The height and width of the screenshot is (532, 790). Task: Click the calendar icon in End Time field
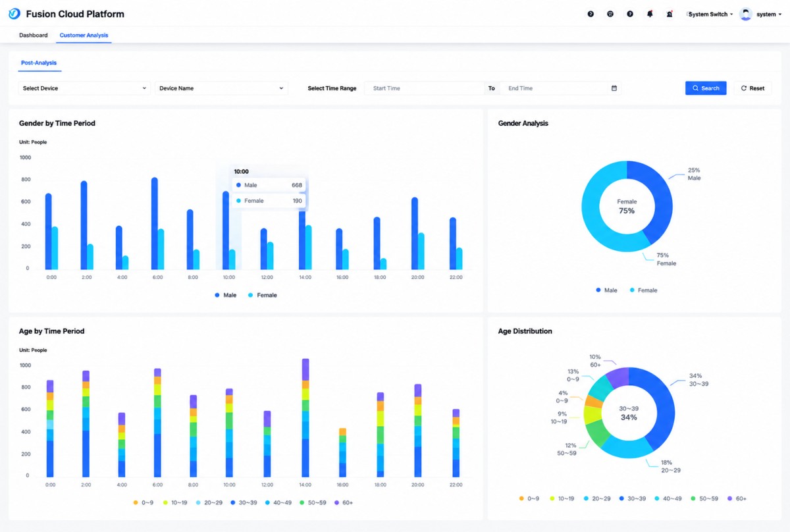tap(614, 88)
